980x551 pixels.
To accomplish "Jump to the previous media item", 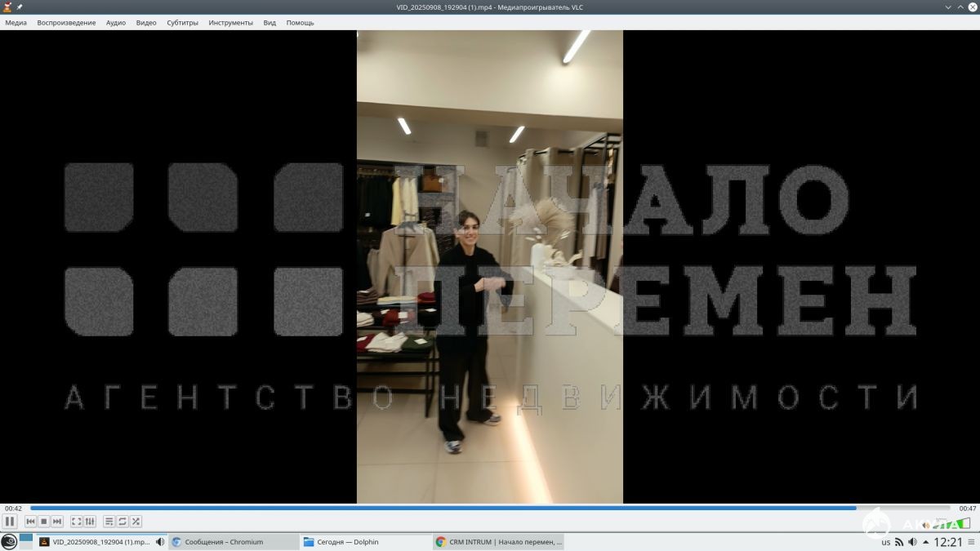I will (x=31, y=522).
